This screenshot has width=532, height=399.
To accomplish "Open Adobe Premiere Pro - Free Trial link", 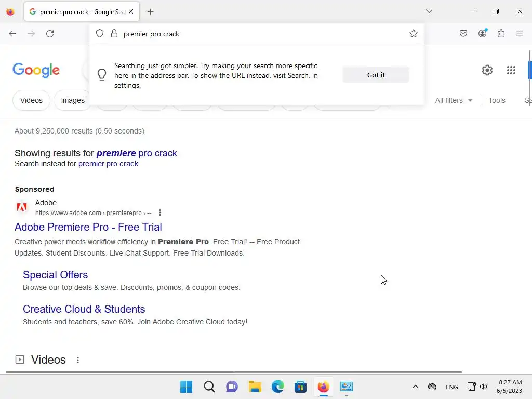I will pyautogui.click(x=88, y=227).
